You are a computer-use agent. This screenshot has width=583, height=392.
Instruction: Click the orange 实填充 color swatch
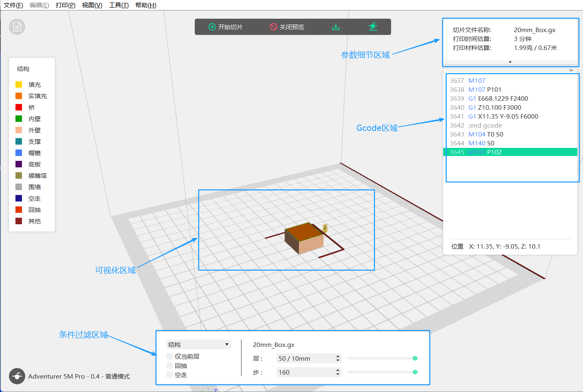19,96
